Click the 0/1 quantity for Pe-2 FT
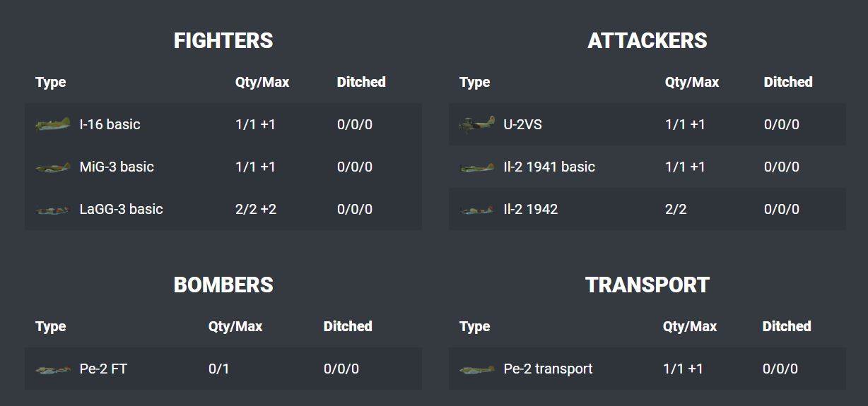The height and width of the screenshot is (406, 868). click(x=219, y=369)
